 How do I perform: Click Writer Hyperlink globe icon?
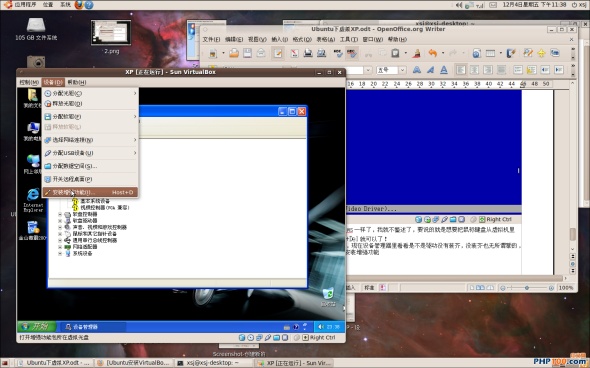coord(476,53)
